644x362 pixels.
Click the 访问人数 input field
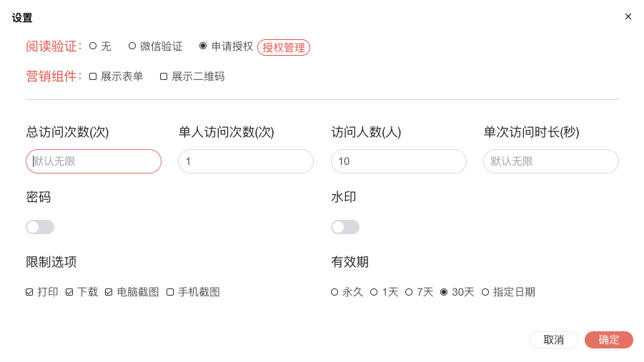(398, 161)
